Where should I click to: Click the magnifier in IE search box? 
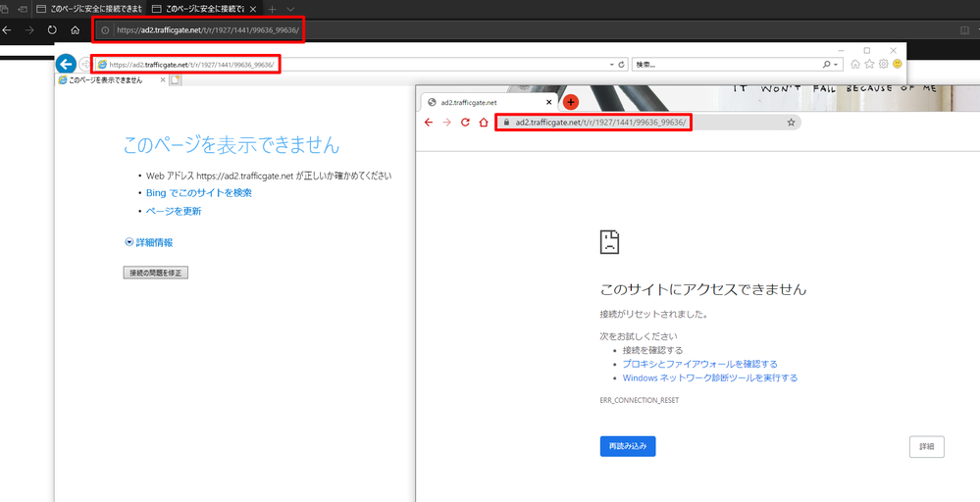point(827,65)
